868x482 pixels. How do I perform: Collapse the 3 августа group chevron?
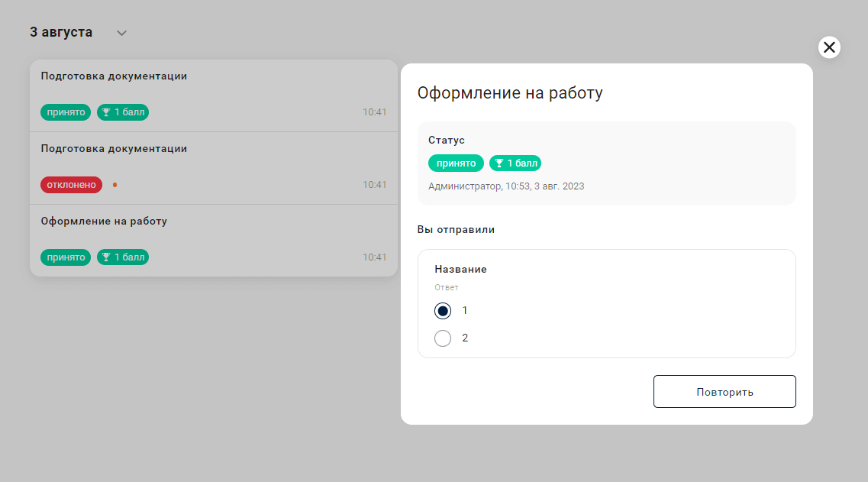(x=121, y=33)
